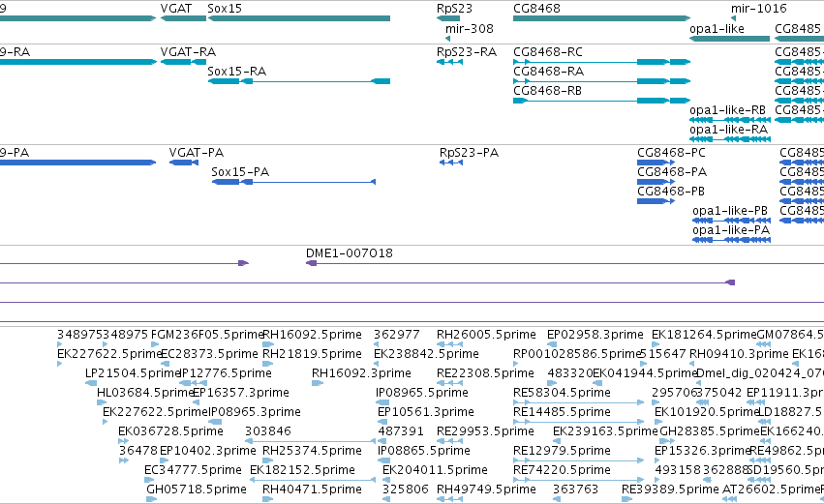Viewport: 824px width, 504px height.
Task: Click the HL03684.5prime label
Action: tap(145, 393)
